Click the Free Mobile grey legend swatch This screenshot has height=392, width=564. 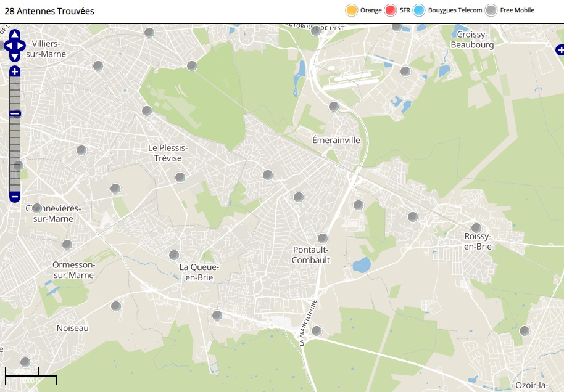tap(491, 10)
